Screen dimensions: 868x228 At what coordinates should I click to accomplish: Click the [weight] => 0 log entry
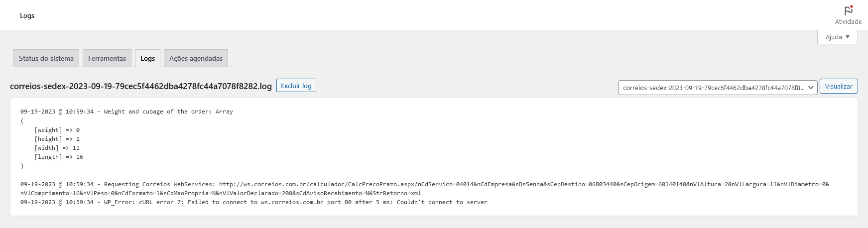[x=57, y=130]
